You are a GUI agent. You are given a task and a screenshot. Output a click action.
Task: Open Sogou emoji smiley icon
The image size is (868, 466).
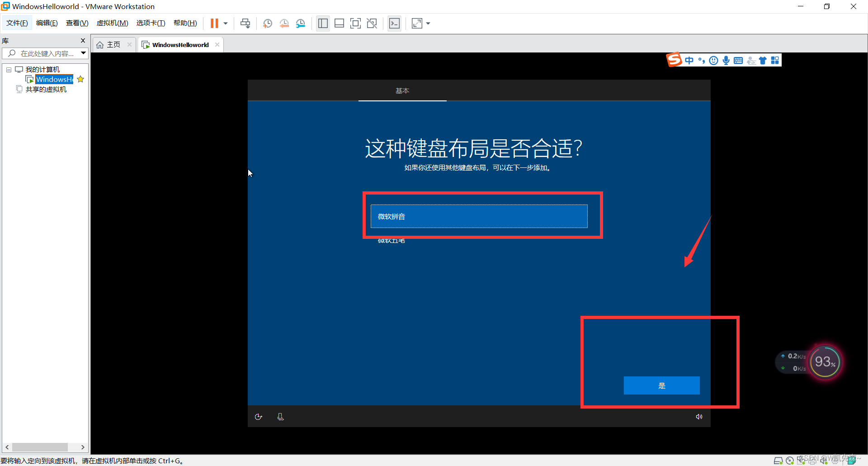(713, 61)
